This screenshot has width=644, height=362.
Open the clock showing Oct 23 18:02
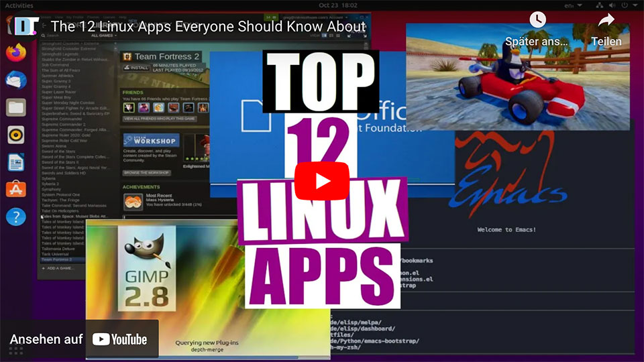point(337,5)
